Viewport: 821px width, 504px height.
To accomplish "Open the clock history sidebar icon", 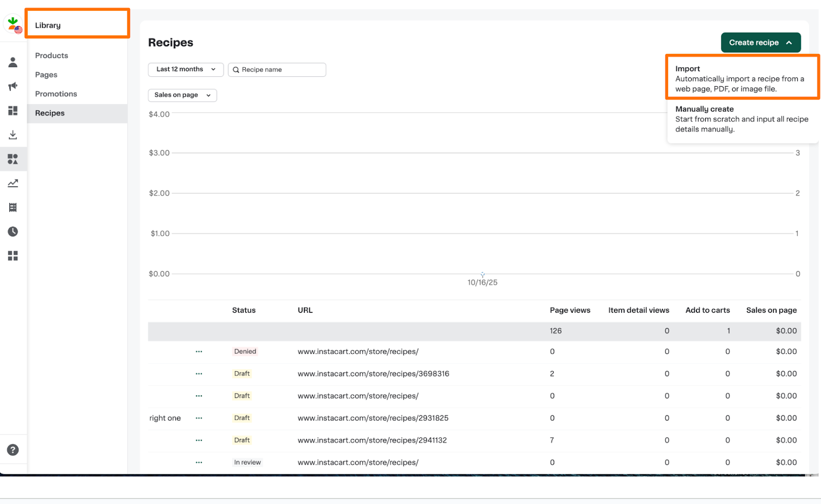I will pyautogui.click(x=13, y=231).
